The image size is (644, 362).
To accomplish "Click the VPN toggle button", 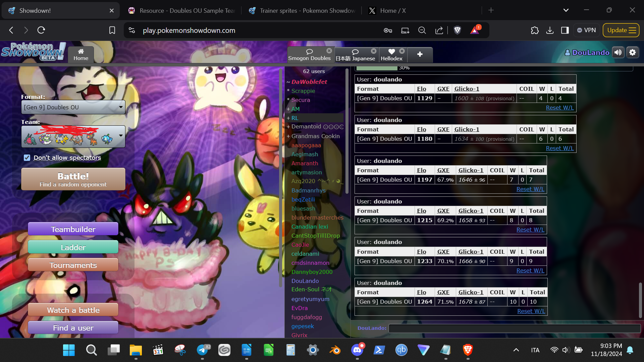I will point(586,30).
